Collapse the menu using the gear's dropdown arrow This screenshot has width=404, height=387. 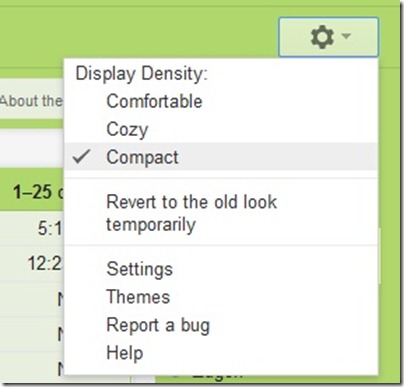click(x=347, y=35)
